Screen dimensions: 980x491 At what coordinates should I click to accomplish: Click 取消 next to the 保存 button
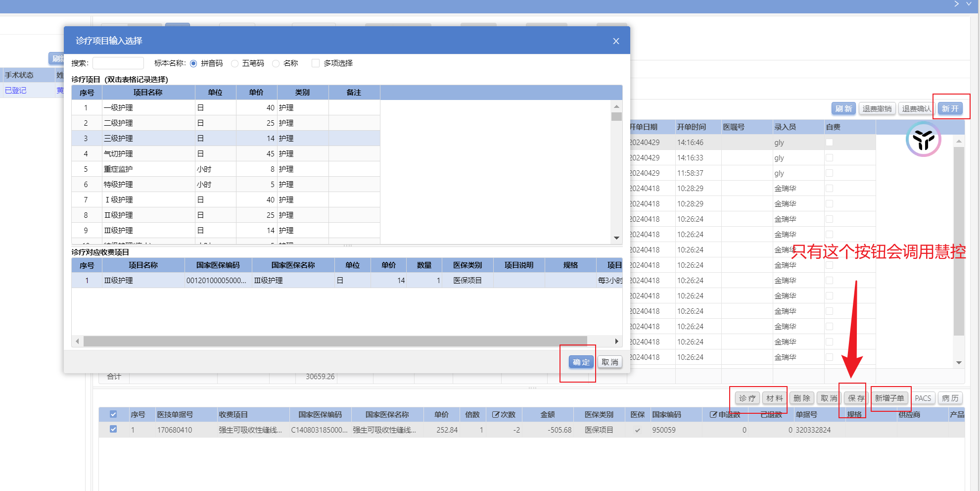[829, 398]
